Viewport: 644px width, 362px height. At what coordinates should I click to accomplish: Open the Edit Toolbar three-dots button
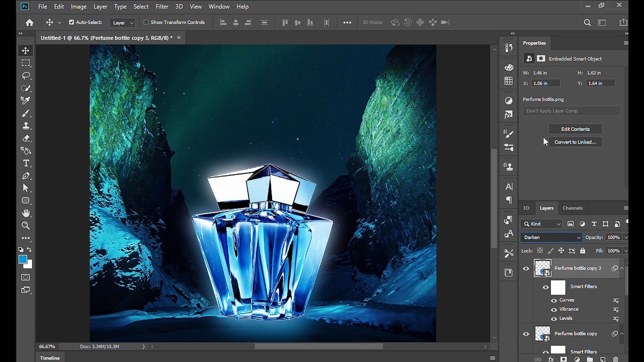26,238
